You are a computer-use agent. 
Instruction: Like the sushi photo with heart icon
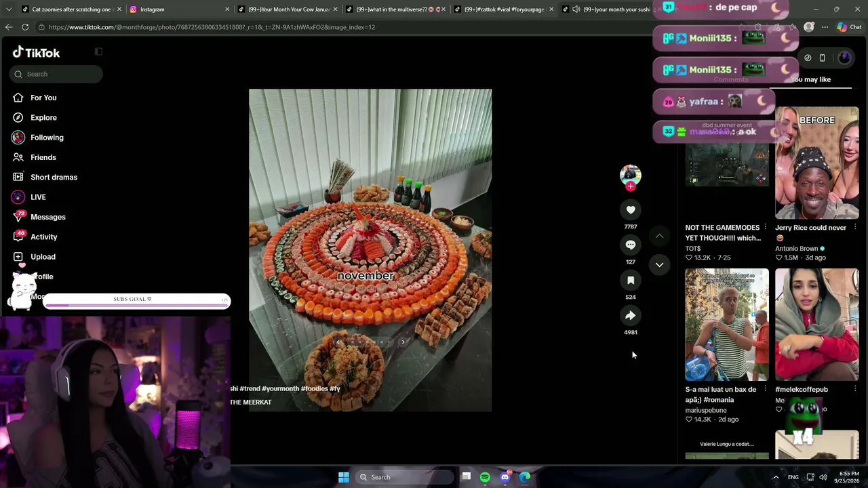pos(631,210)
